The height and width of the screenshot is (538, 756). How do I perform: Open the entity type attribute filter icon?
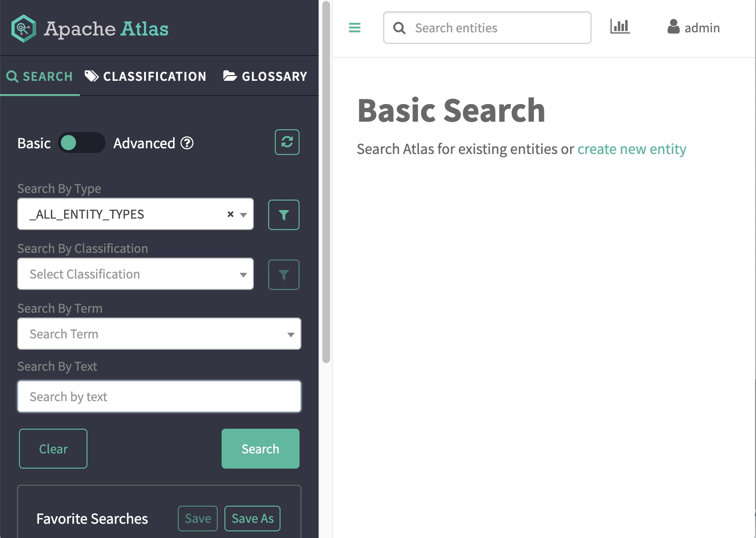point(284,215)
